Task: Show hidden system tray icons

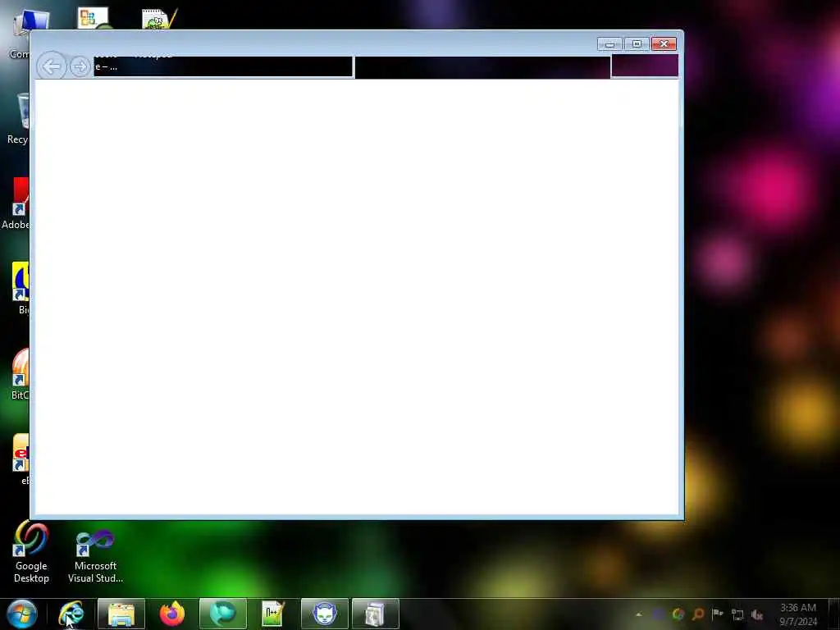Action: (x=638, y=614)
